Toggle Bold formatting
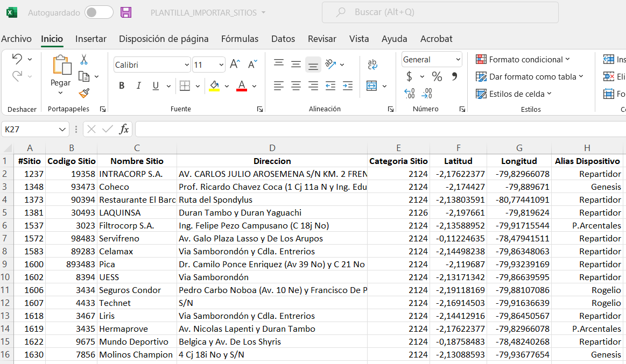626x364 pixels. point(122,85)
